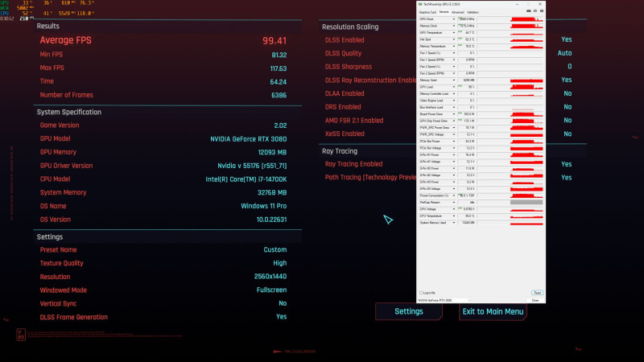Open the Hot Spot sensor dropdown
Image resolution: width=644 pixels, height=362 pixels.
pyautogui.click(x=454, y=39)
